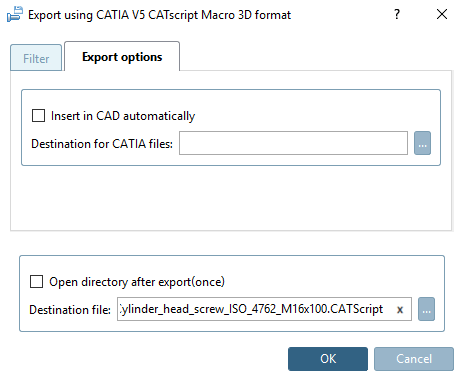The image size is (464, 381).
Task: Confirm the export with OK
Action: click(x=328, y=359)
